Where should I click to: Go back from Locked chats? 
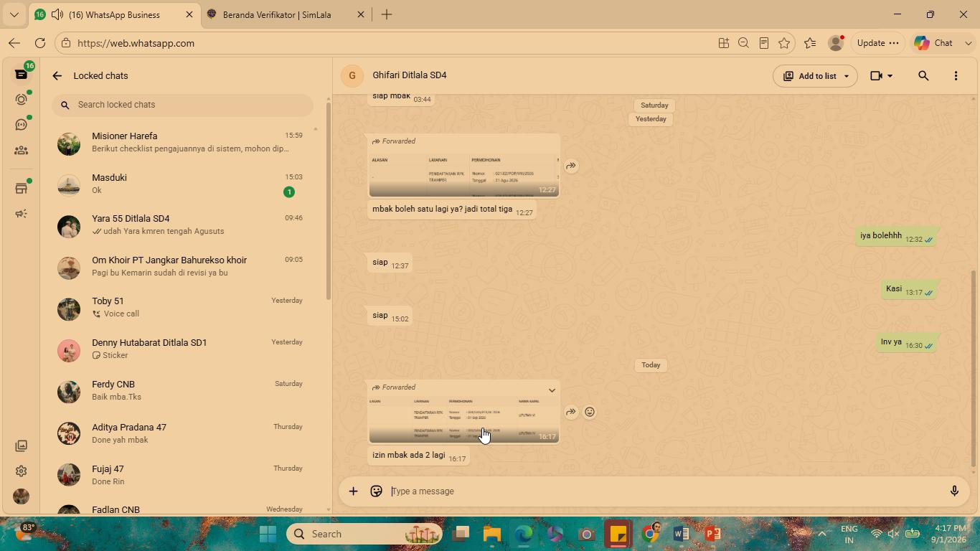pyautogui.click(x=57, y=76)
